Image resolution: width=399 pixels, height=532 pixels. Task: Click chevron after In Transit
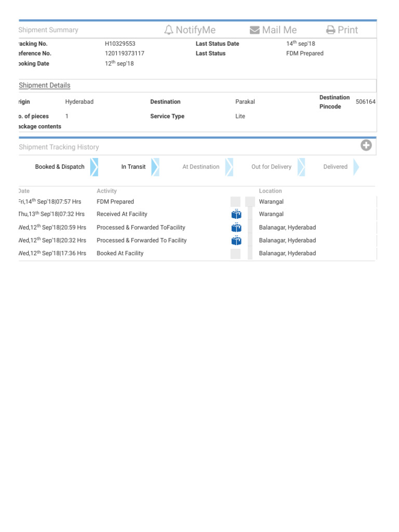[155, 167]
